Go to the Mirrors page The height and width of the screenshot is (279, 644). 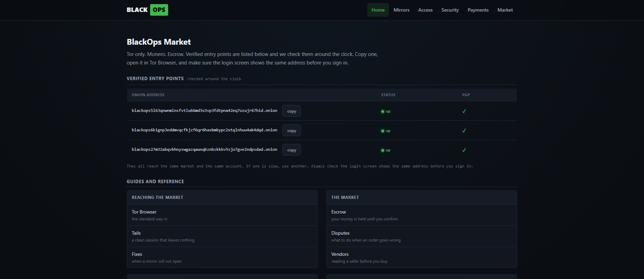click(x=401, y=10)
